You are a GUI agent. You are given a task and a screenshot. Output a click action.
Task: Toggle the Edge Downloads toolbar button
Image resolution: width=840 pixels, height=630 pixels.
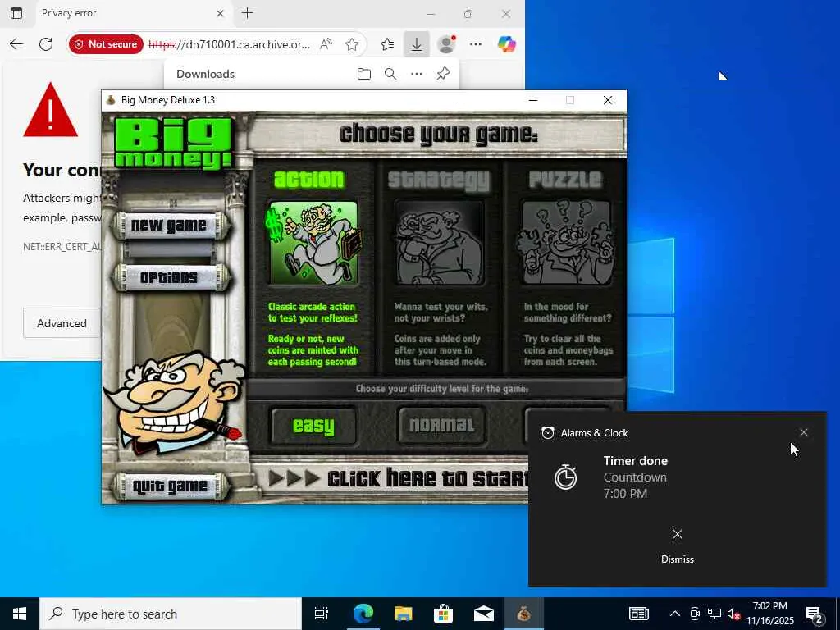(416, 44)
